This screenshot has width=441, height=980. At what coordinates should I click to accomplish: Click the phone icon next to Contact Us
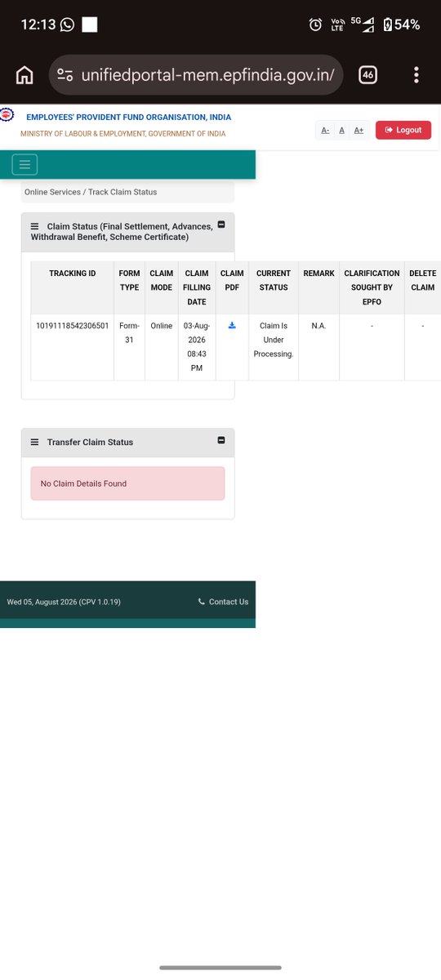(x=202, y=602)
